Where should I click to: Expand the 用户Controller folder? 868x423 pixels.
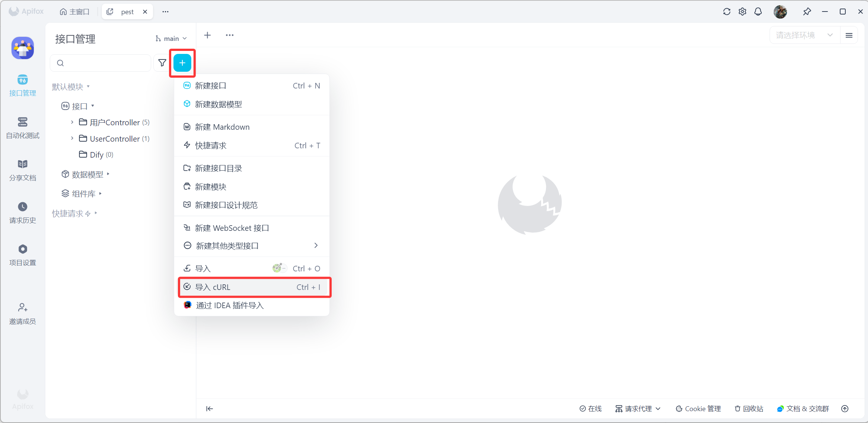pyautogui.click(x=72, y=122)
